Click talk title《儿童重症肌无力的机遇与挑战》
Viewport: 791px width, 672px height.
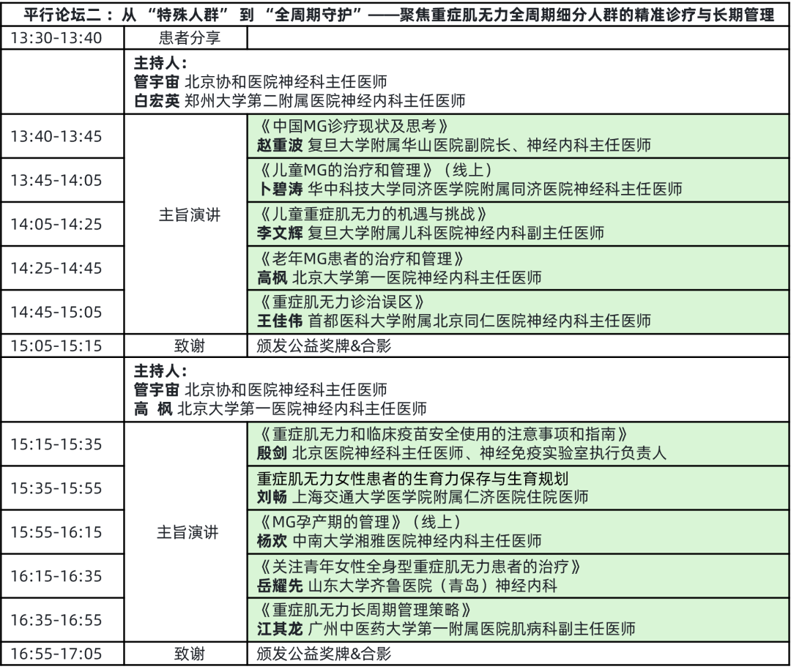pos(372,214)
